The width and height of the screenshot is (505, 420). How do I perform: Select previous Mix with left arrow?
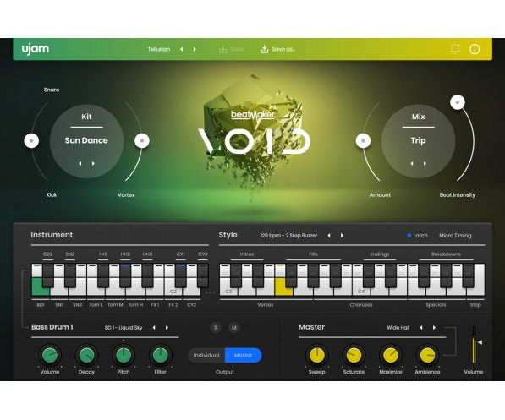click(412, 163)
